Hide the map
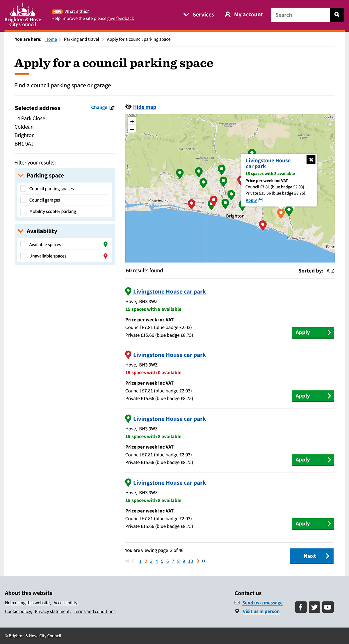The width and height of the screenshot is (349, 644). 144,107
